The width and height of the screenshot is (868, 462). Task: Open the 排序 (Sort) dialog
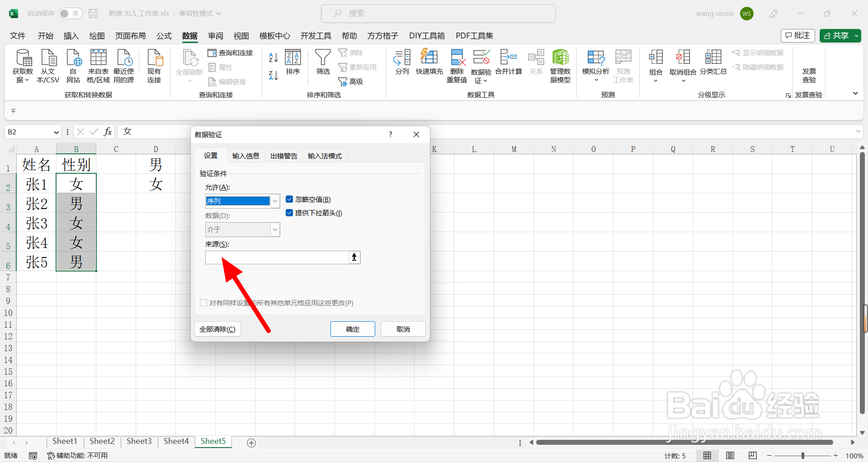pos(293,62)
